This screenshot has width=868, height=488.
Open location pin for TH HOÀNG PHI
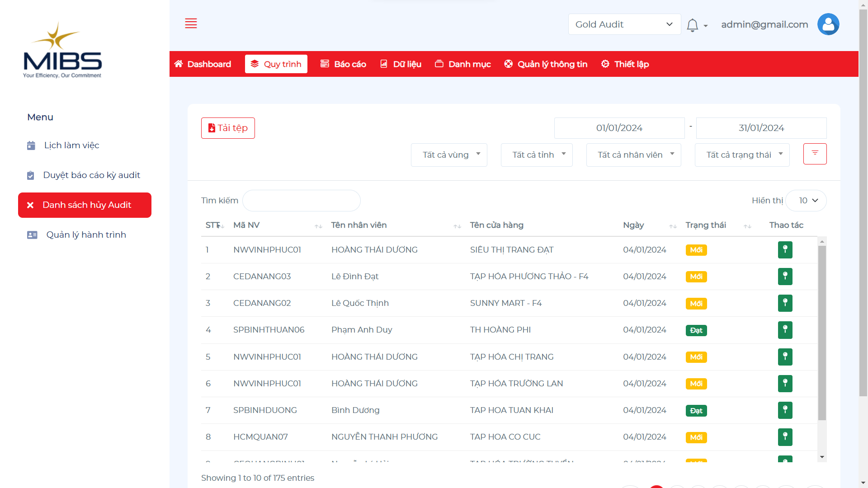coord(785,330)
